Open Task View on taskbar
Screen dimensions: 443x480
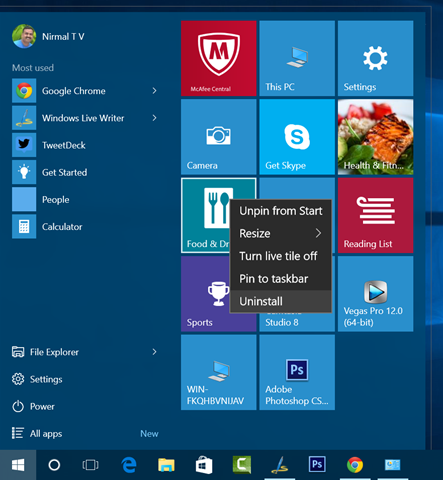pos(90,465)
